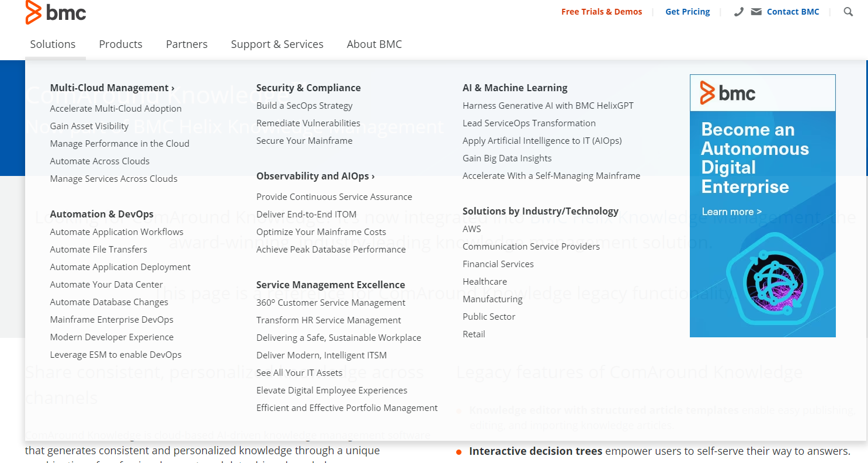Click Learn more in the banner
The width and height of the screenshot is (868, 463).
731,212
